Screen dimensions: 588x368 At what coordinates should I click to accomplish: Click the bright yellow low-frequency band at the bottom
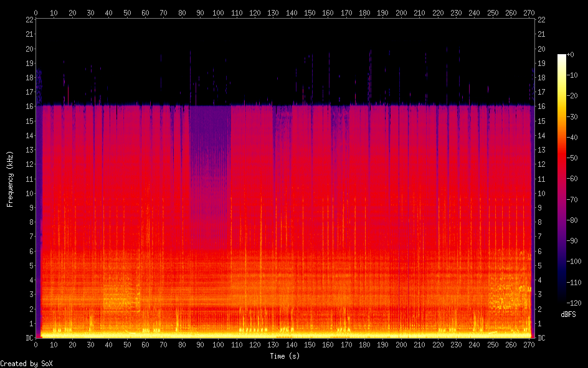pyautogui.click(x=280, y=334)
